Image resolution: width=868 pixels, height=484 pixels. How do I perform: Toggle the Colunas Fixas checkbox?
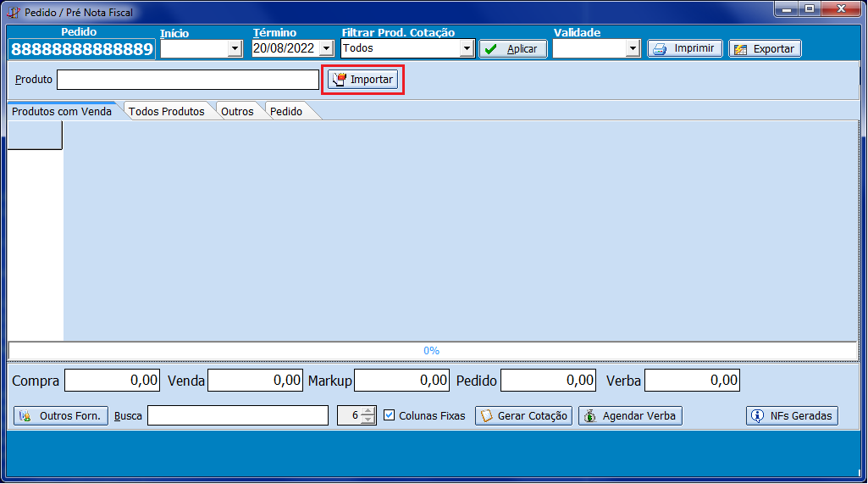pyautogui.click(x=390, y=415)
